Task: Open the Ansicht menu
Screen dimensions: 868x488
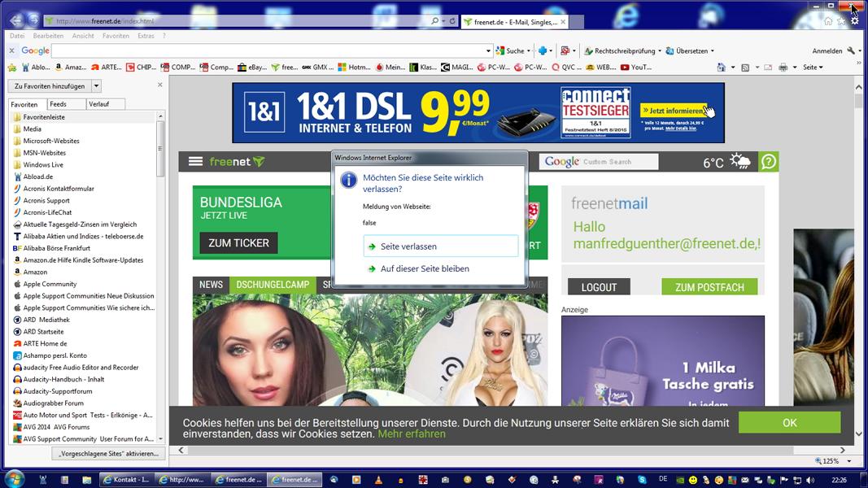Action: tap(83, 36)
